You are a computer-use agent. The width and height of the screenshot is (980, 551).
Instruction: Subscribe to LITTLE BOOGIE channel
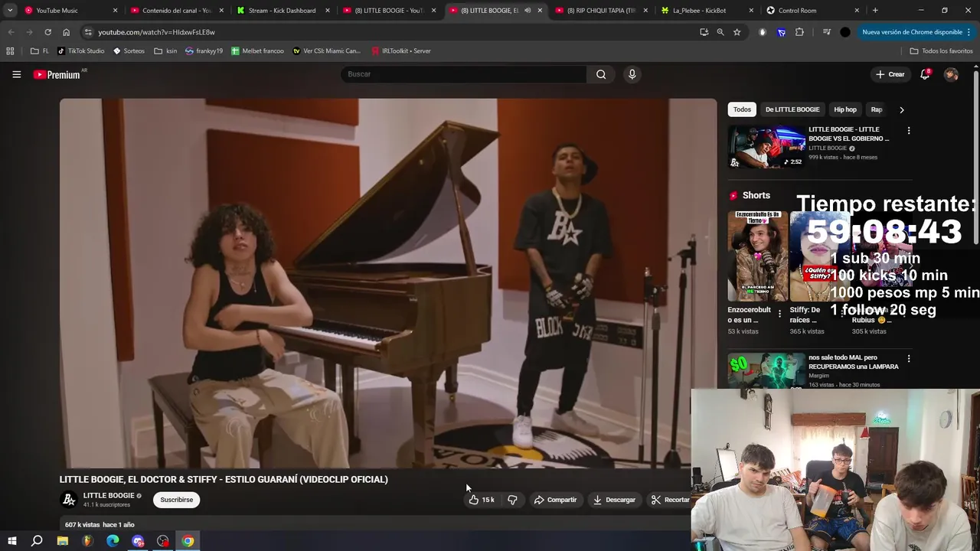(x=177, y=500)
